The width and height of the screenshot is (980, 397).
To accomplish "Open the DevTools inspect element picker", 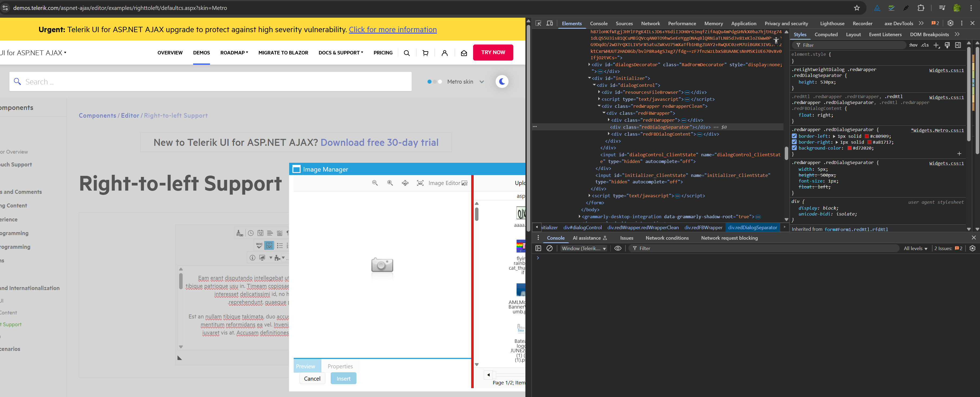I will coord(538,23).
